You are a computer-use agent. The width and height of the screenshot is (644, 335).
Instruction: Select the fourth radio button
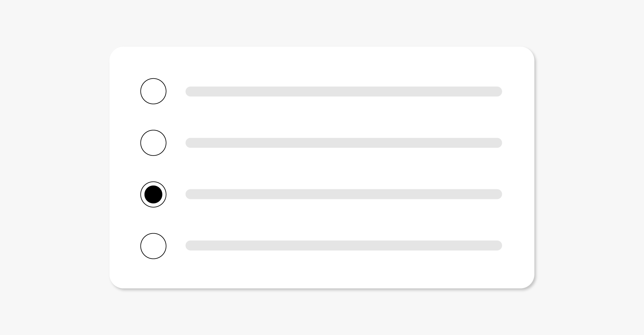(x=153, y=246)
